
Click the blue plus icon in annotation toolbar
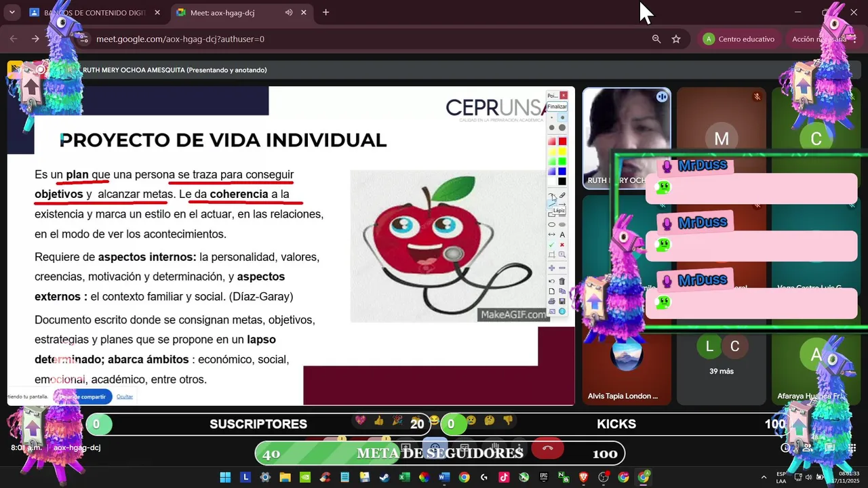tap(552, 268)
